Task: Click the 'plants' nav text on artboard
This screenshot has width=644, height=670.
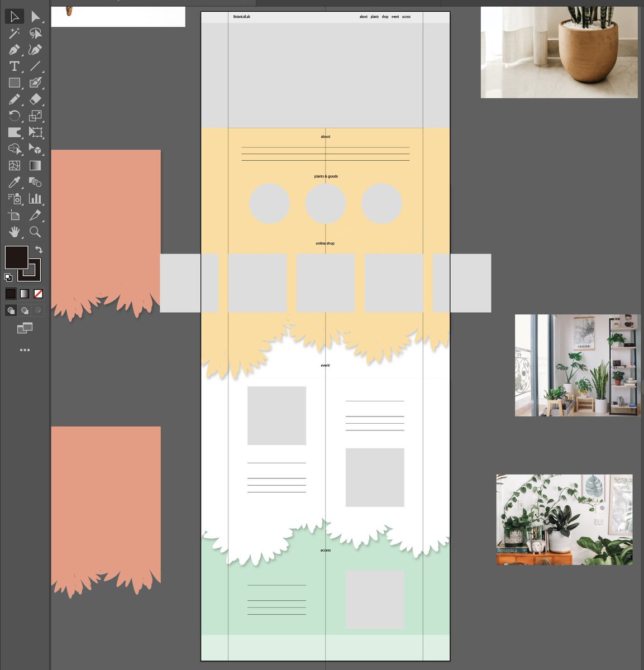Action: 375,17
